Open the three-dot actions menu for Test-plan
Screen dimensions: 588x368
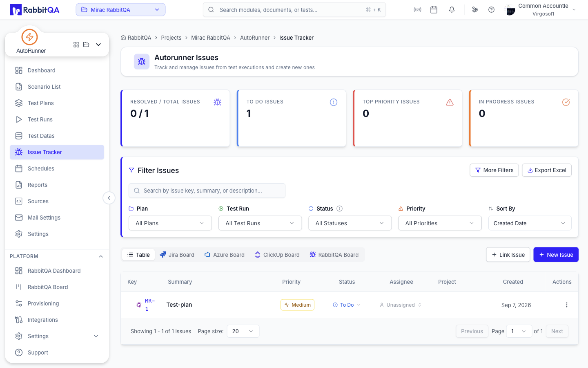[x=566, y=305]
